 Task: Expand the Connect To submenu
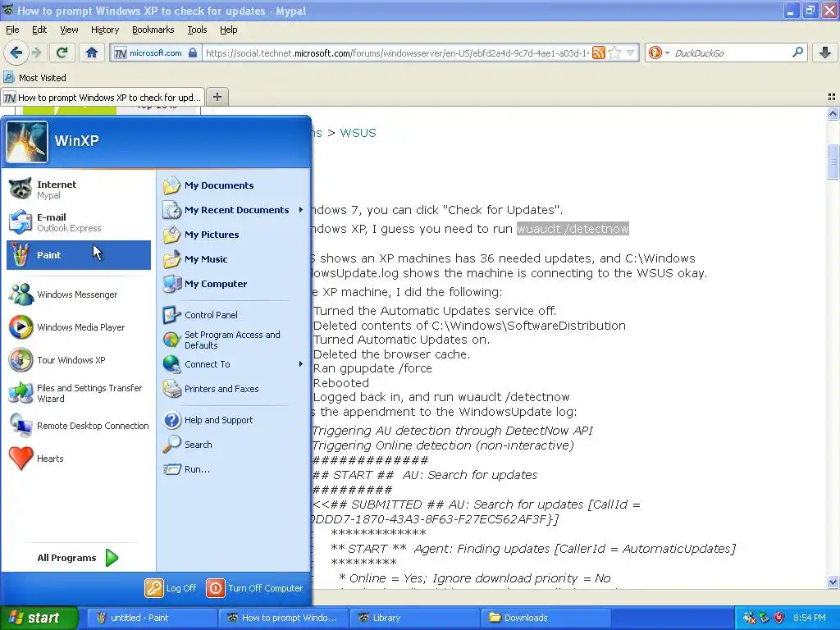(x=234, y=364)
